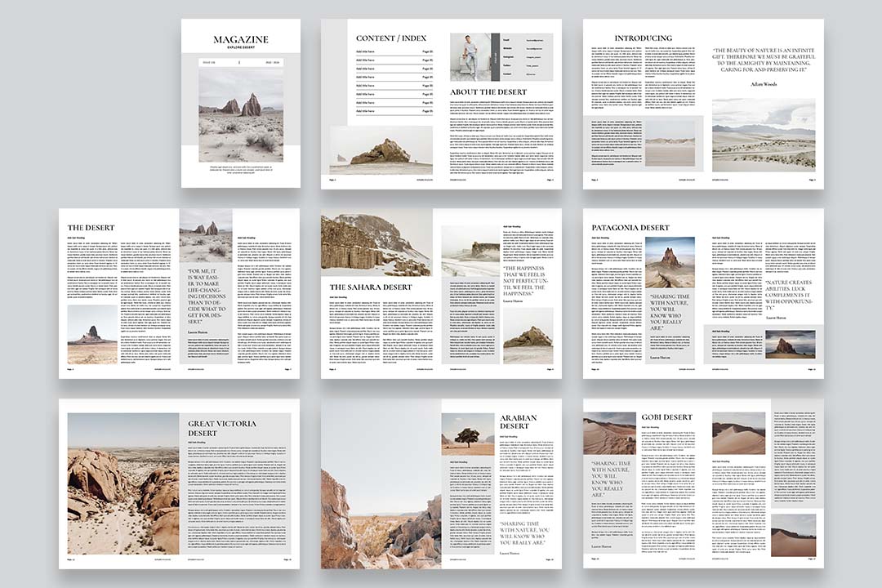This screenshot has width=882, height=588.
Task: Select SHARING TIME WITH NATURE quote on Arabian spread
Action: 524,533
